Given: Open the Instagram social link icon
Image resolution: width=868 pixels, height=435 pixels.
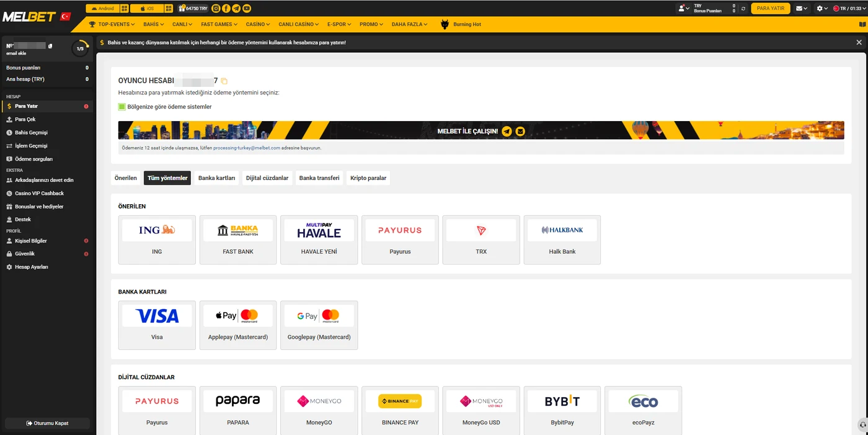Looking at the screenshot, I should 216,9.
